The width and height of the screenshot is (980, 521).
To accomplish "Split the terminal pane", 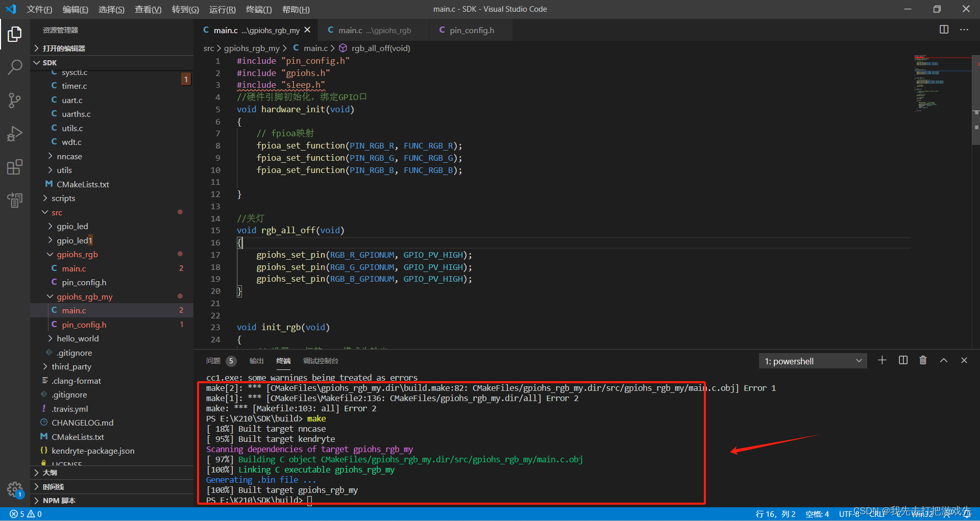I will 903,360.
